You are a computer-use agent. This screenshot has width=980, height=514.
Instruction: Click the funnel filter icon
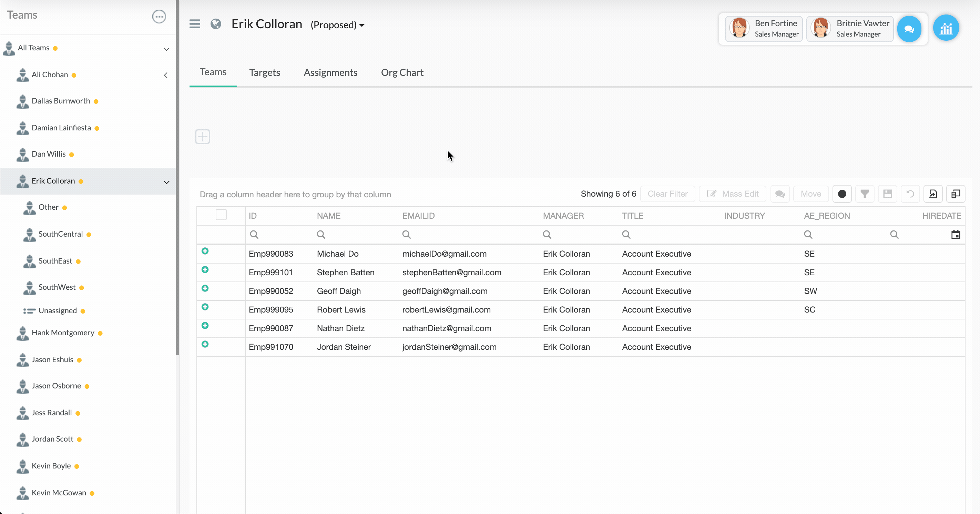point(864,194)
